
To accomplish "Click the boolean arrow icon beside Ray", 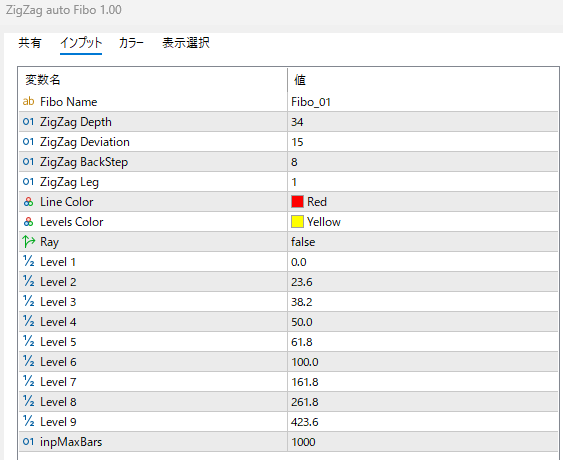I will tap(28, 242).
